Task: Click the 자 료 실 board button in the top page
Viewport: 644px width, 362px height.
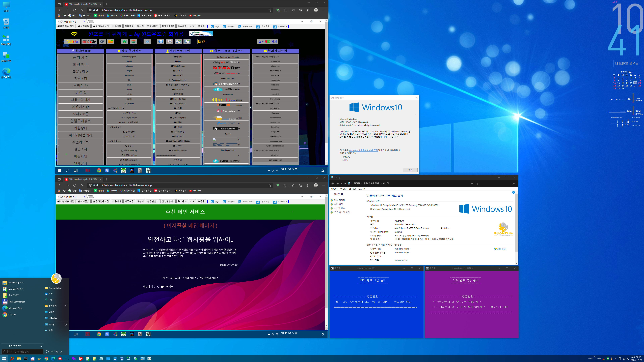Action: 80,93
